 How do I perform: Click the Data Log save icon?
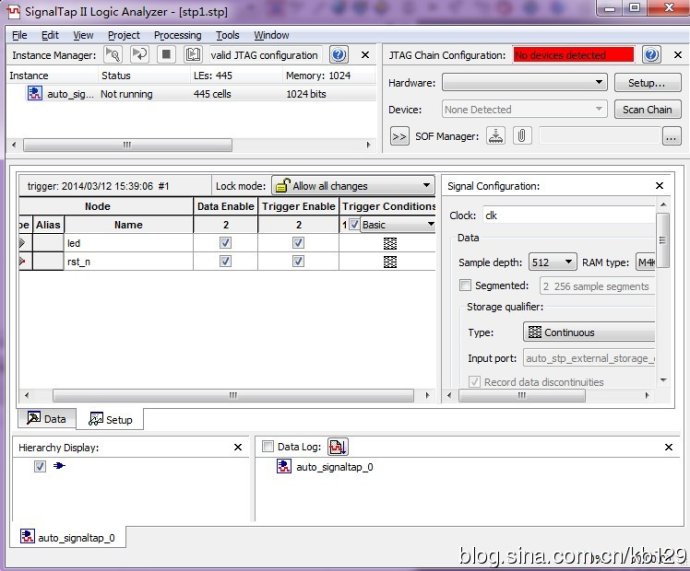coord(338,447)
